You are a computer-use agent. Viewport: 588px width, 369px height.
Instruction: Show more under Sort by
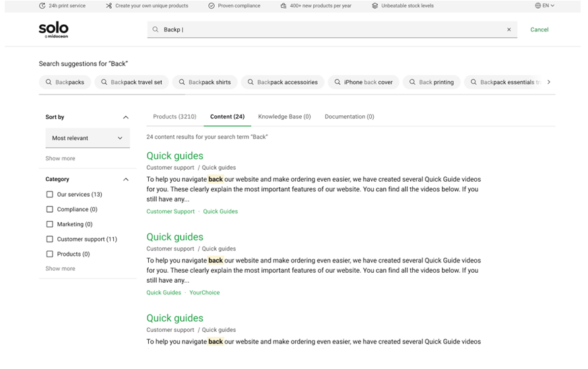click(60, 158)
